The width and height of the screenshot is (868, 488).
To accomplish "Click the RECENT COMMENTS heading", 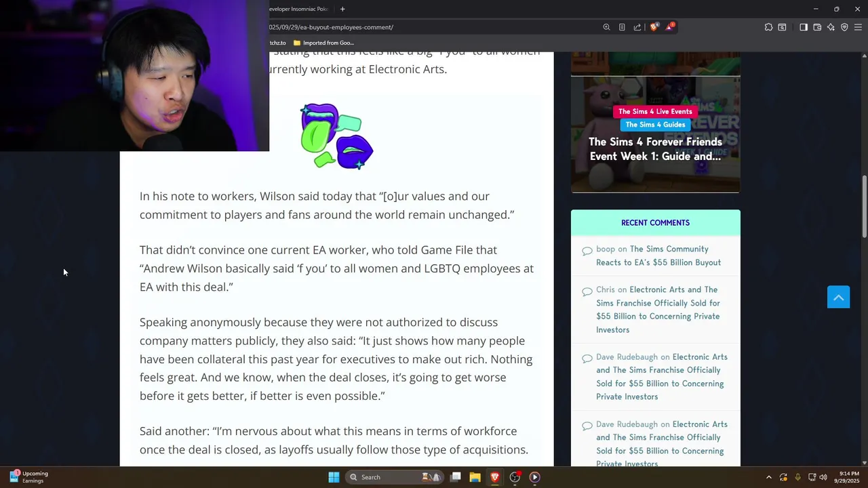I will (655, 222).
